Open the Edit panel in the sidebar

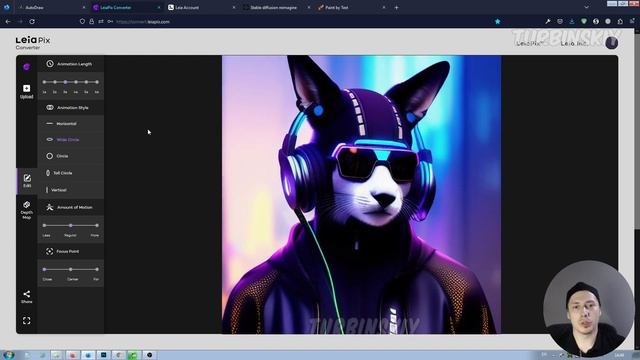click(x=27, y=180)
